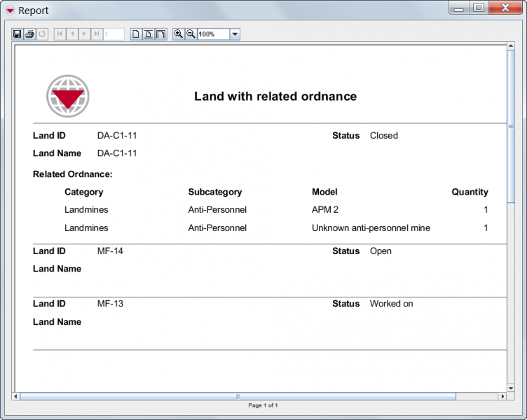Screen dimensions: 527x420
Task: Click the vertical scrollbar down arrow
Action: point(511,388)
